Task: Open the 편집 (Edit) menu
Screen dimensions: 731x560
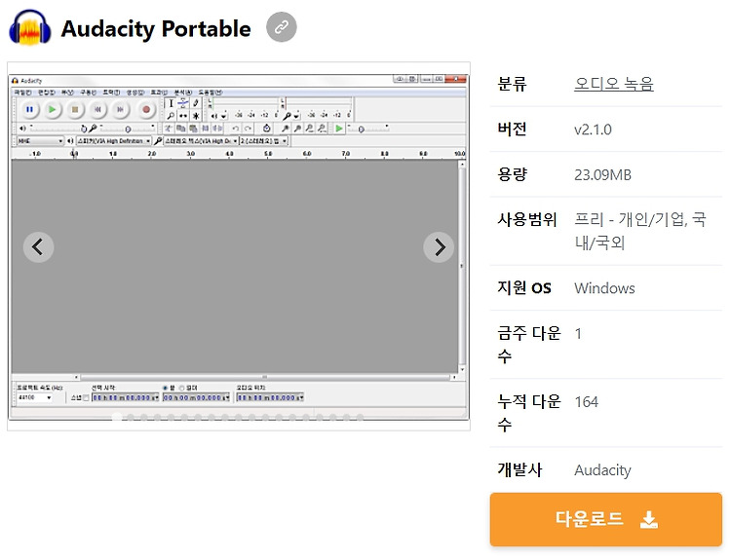Action: click(x=47, y=93)
